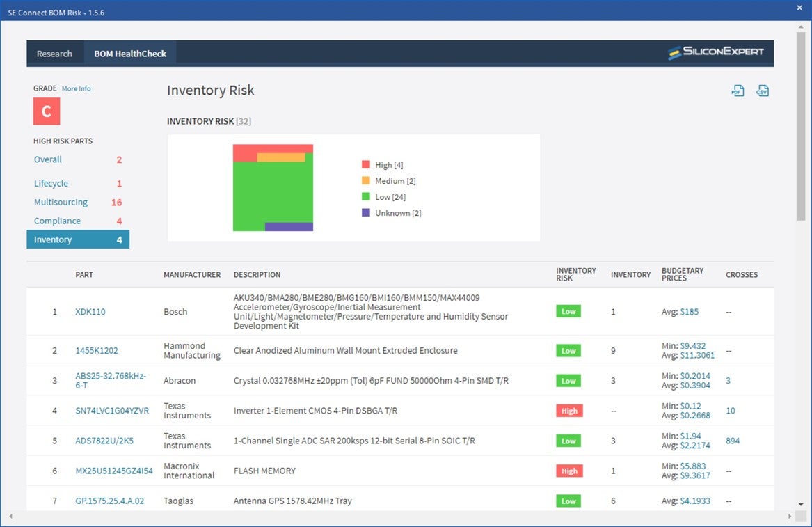The width and height of the screenshot is (812, 527).
Task: Click the SiliconExpert logo
Action: pyautogui.click(x=716, y=52)
